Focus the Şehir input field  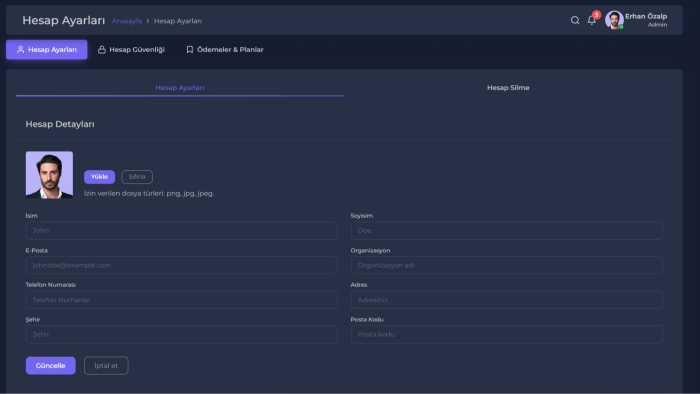point(181,334)
